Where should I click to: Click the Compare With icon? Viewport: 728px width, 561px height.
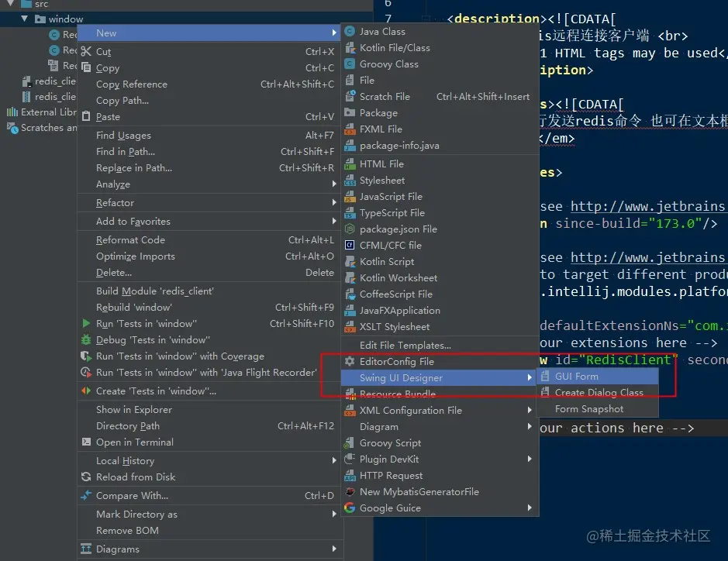(x=86, y=496)
